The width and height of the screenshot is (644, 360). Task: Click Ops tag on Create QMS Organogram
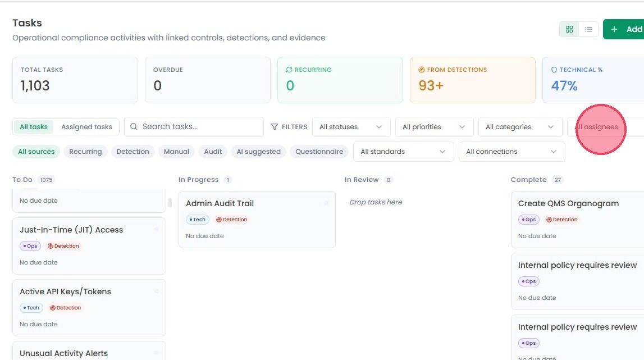528,220
